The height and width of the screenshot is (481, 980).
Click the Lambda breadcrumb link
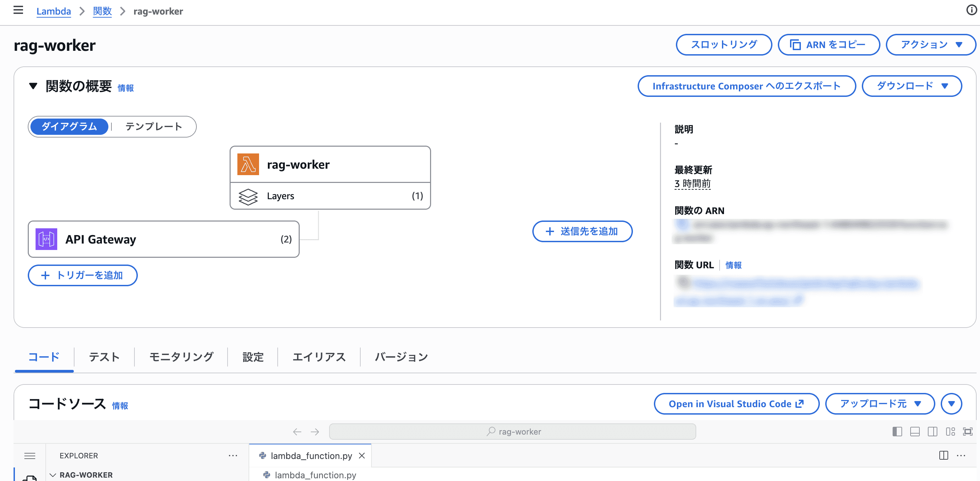pos(54,12)
